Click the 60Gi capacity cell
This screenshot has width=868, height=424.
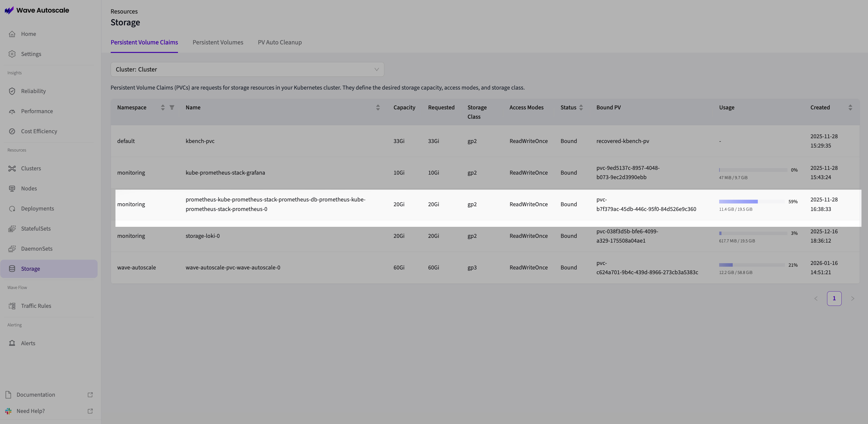tap(399, 268)
